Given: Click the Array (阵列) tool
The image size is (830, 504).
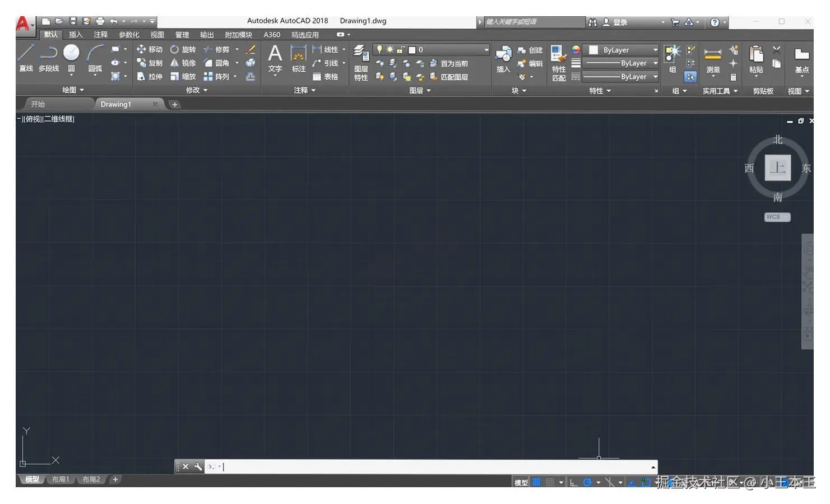Looking at the screenshot, I should point(216,76).
